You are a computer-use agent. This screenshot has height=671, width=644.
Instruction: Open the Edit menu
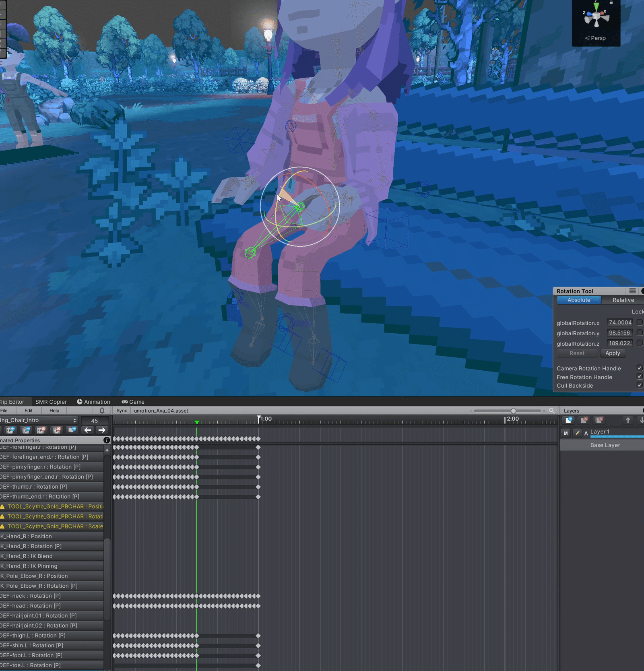click(29, 411)
